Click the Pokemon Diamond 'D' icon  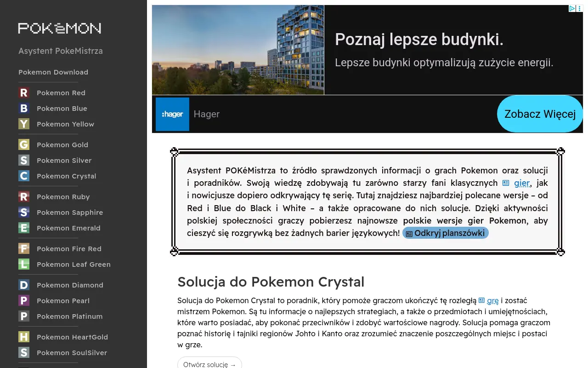24,285
